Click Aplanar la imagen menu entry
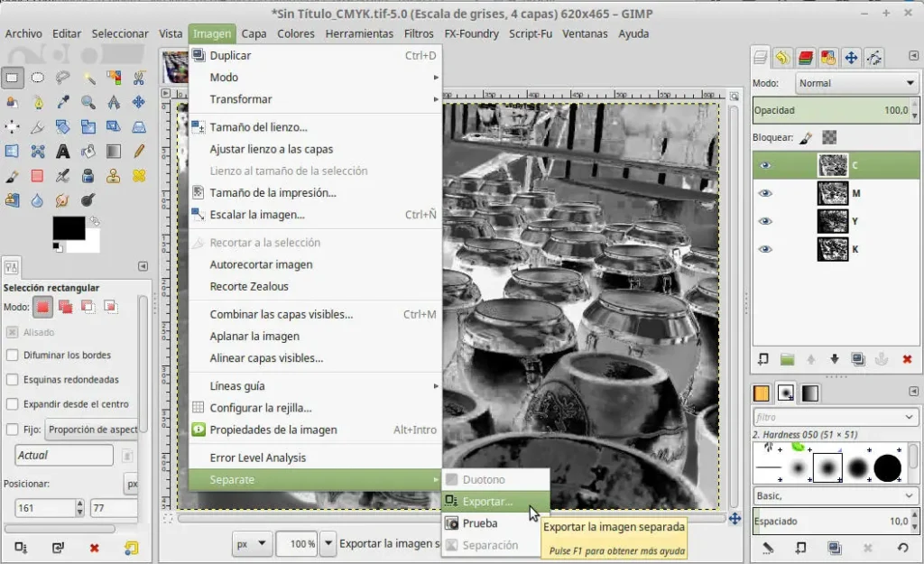This screenshot has width=924, height=564. click(x=315, y=336)
